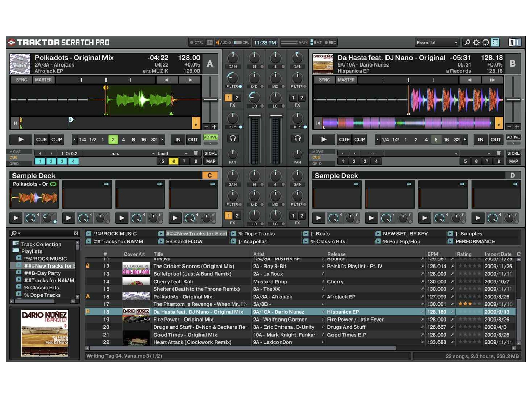The height and width of the screenshot is (399, 532).
Task: Start playback on Deck A
Action: (21, 139)
